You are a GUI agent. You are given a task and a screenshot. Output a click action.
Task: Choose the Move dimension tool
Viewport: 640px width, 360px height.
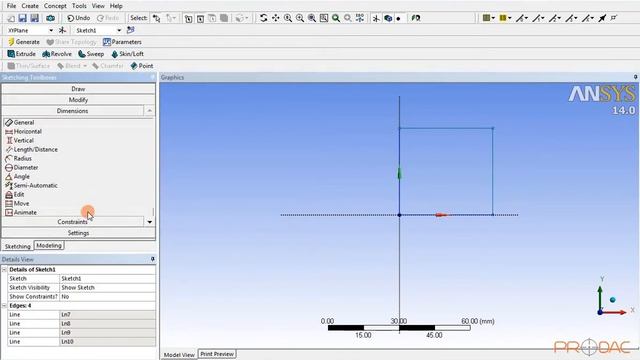(17, 203)
